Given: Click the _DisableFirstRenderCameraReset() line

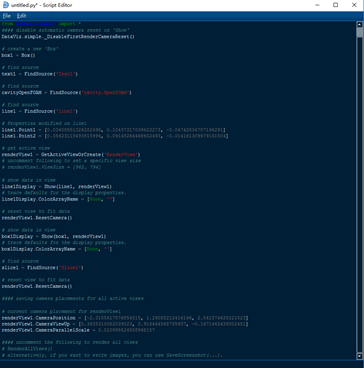Looking at the screenshot, I should pos(68,36).
